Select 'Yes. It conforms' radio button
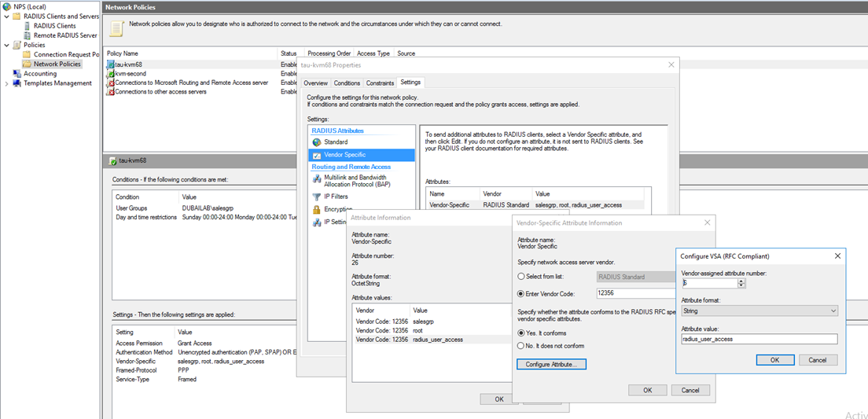The width and height of the screenshot is (868, 419). (x=521, y=332)
